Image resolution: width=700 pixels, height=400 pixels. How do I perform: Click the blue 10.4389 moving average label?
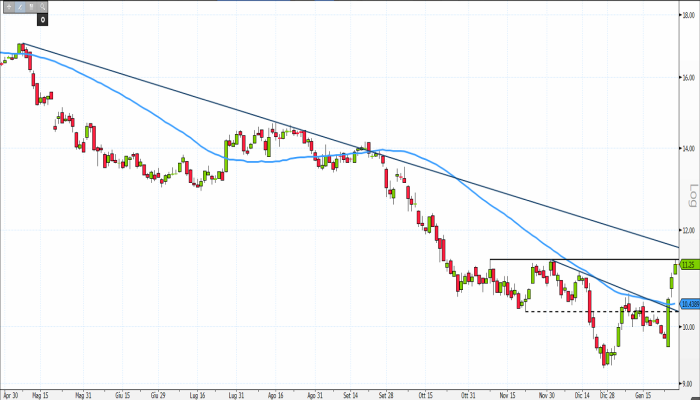690,304
